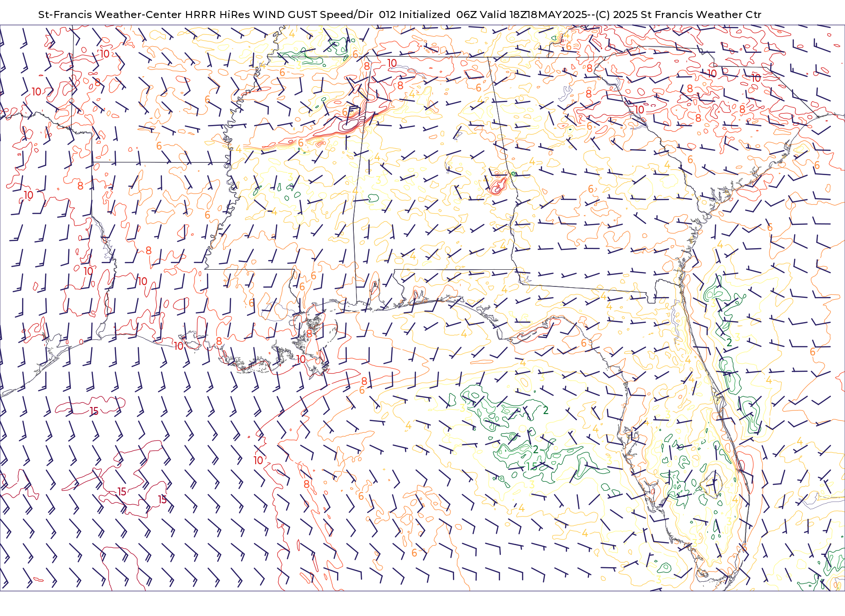The width and height of the screenshot is (845, 616).
Task: Click the 'St-Francis Weather-Center' title text
Action: [110, 15]
